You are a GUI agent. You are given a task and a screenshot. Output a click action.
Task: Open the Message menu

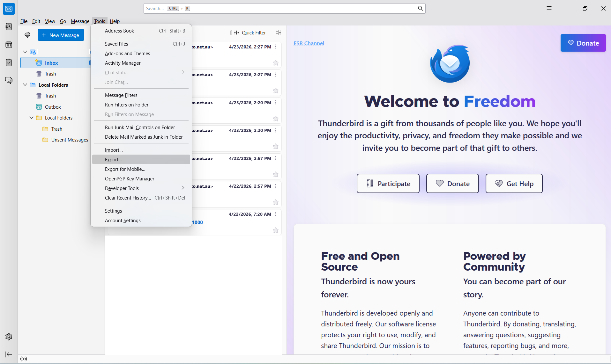tap(80, 21)
